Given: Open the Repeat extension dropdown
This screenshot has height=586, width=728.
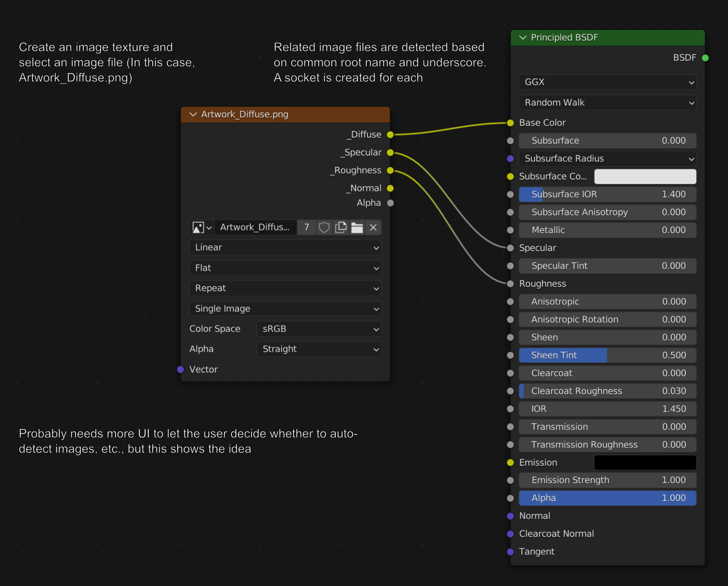Looking at the screenshot, I should [x=285, y=288].
